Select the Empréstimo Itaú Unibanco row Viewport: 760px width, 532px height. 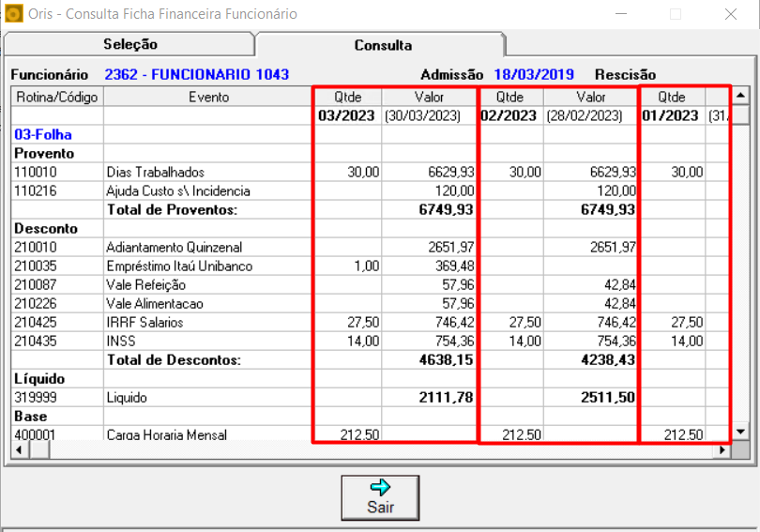point(179,266)
